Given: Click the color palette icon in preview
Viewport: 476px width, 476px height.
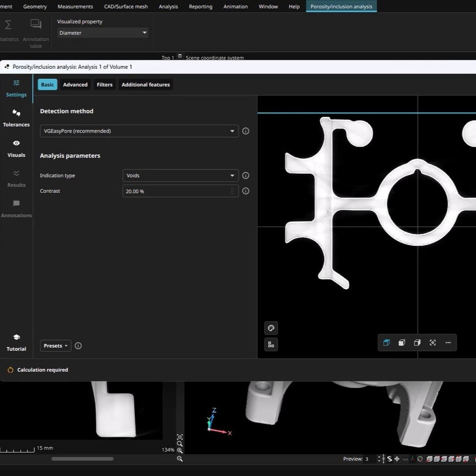Looking at the screenshot, I should tap(271, 328).
